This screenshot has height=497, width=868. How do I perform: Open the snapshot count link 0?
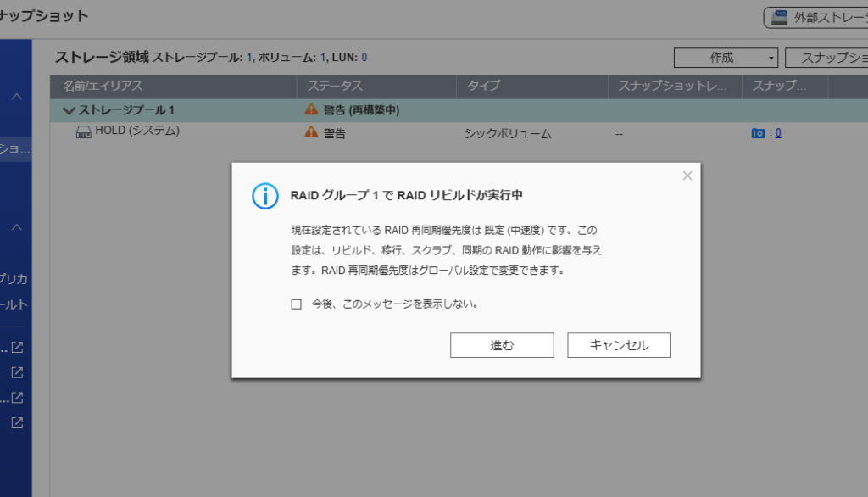[778, 133]
